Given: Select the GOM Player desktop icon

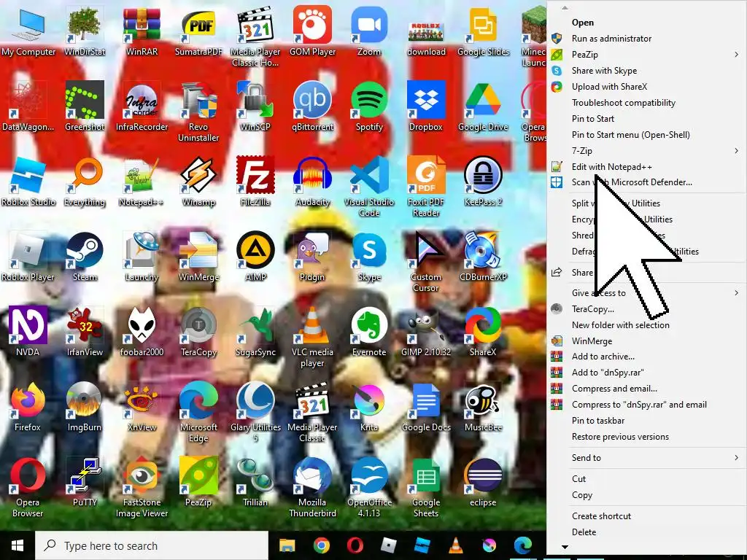Looking at the screenshot, I should coord(312,31).
